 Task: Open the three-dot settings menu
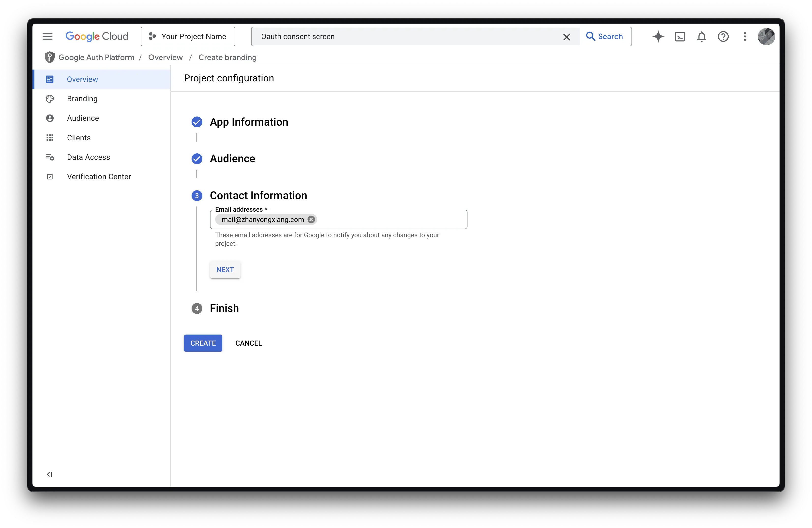click(x=745, y=36)
